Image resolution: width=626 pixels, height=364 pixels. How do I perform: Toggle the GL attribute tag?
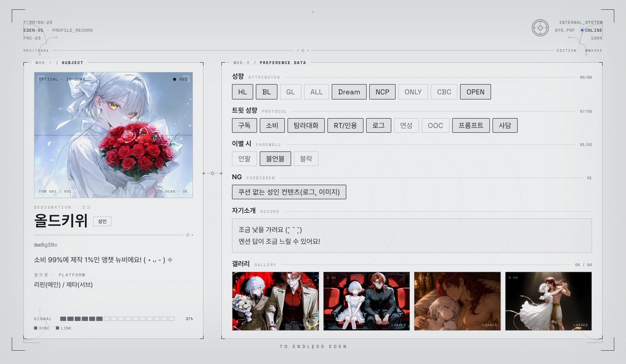(291, 92)
